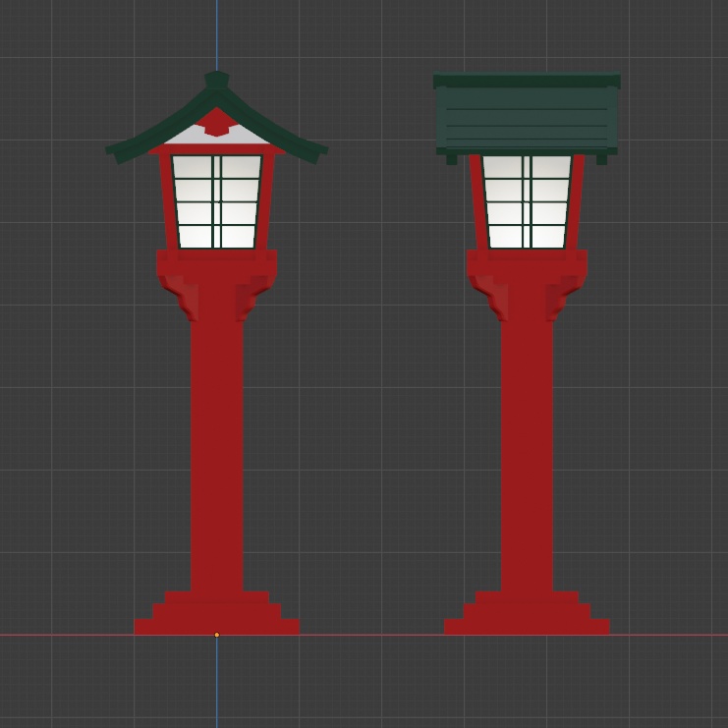
Task: Select the left lantern's glowing window panel
Action: coord(217,201)
